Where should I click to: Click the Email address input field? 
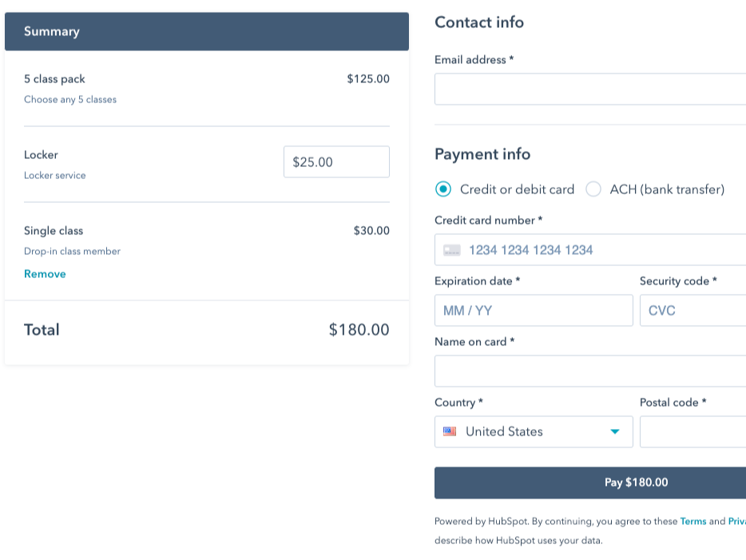pos(591,88)
